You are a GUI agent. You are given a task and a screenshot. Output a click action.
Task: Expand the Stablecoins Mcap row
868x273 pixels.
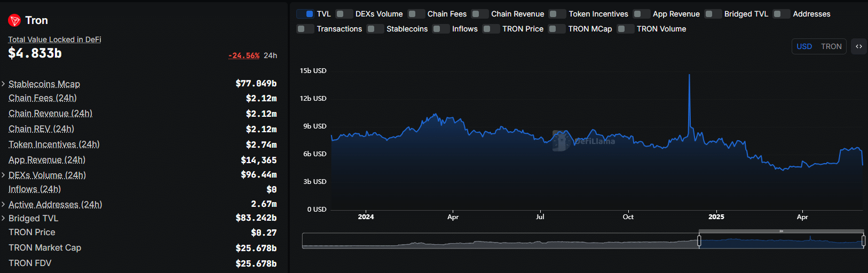point(3,84)
